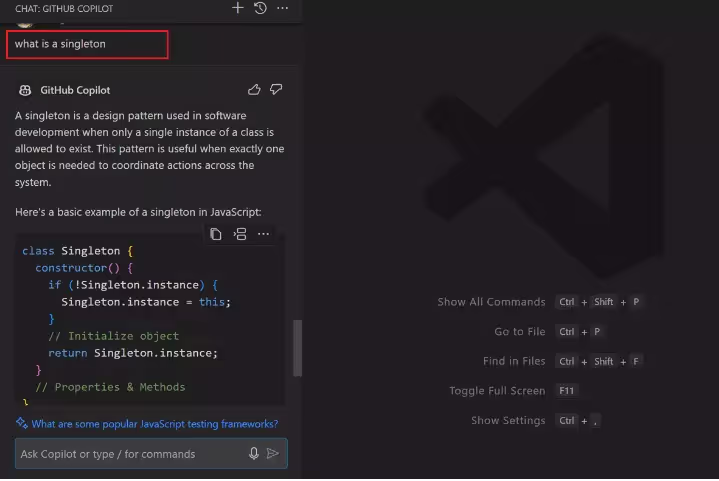
Task: Click the chat panel vertical scrollbar
Action: [x=297, y=348]
